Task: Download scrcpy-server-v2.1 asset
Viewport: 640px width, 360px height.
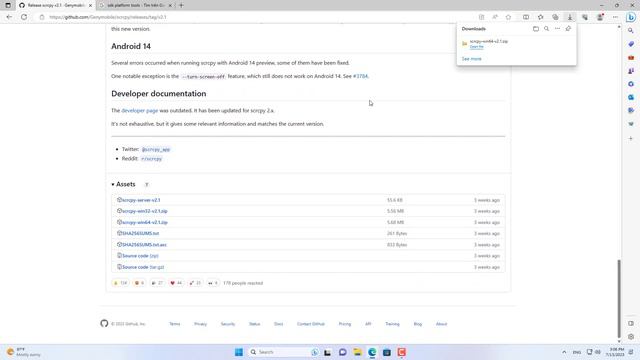Action: pos(141,200)
